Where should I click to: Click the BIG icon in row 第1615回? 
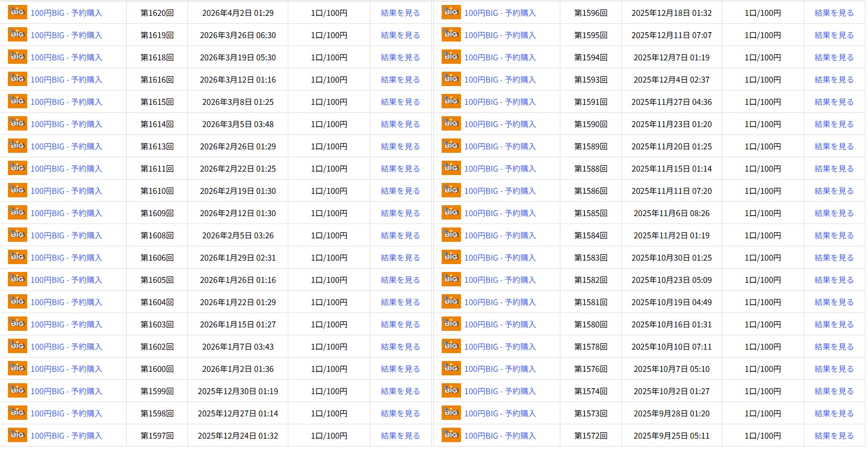tap(17, 101)
